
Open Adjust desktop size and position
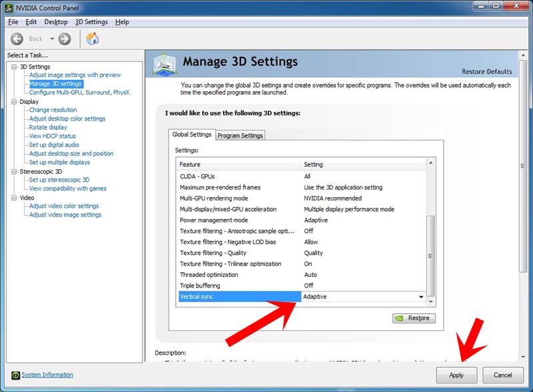coord(71,154)
